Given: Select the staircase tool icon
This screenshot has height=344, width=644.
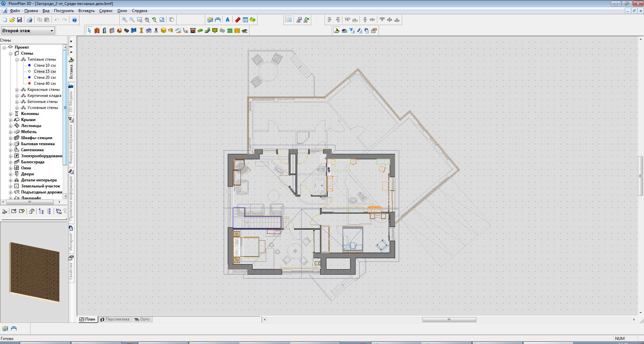Looking at the screenshot, I should click(x=126, y=31).
